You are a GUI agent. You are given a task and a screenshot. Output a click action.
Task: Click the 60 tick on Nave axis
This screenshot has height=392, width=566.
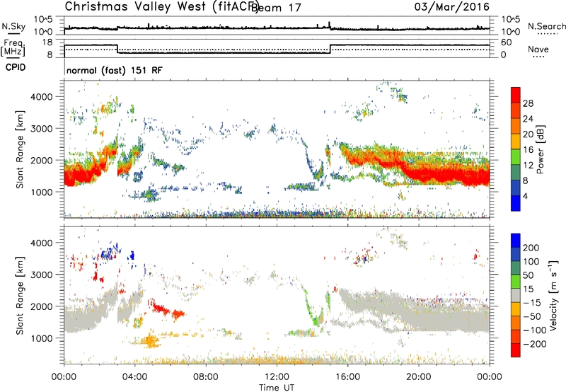[x=507, y=42]
